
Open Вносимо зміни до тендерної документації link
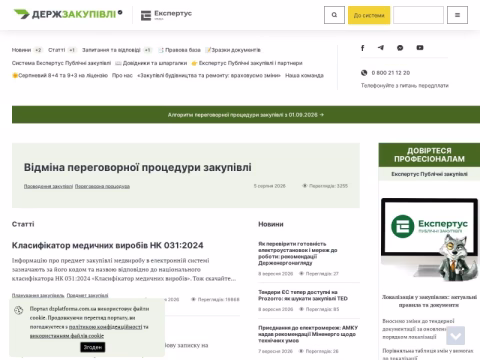click(418, 329)
